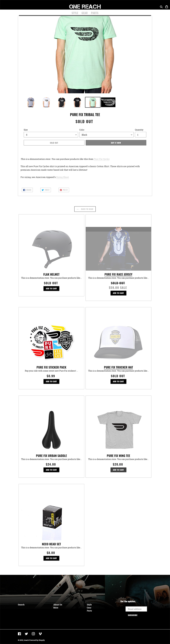Open the search icon in header
The image size is (170, 644).
(161, 7)
